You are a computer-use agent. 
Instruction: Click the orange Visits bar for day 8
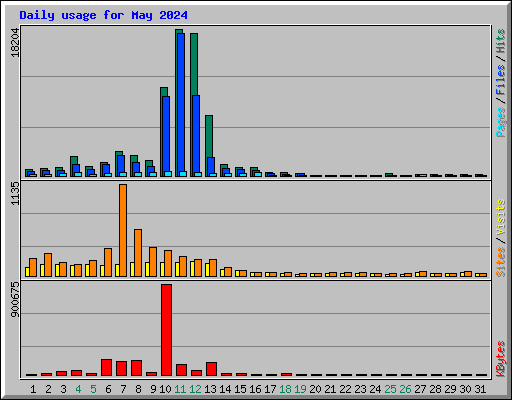tap(138, 253)
